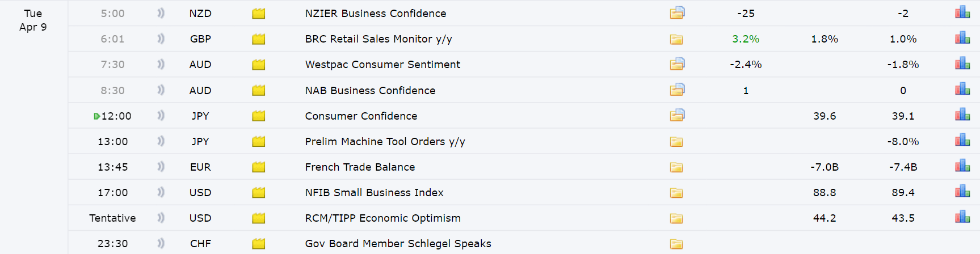Toggle alert bell for 5:00 NZD event
Screen dimensions: 980x254
point(161,13)
